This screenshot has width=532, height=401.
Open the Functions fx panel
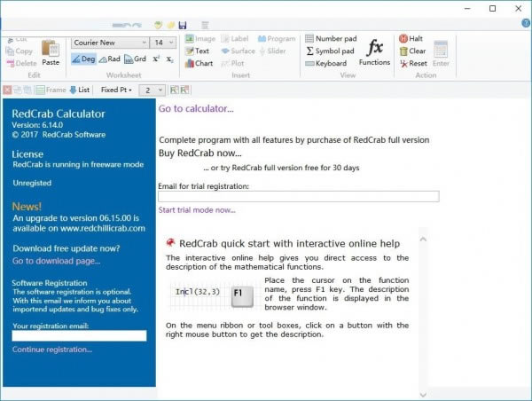tap(374, 51)
